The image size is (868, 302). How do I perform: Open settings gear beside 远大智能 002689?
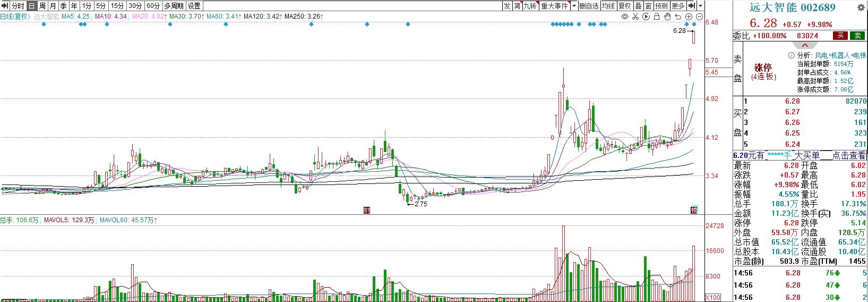pyautogui.click(x=862, y=7)
